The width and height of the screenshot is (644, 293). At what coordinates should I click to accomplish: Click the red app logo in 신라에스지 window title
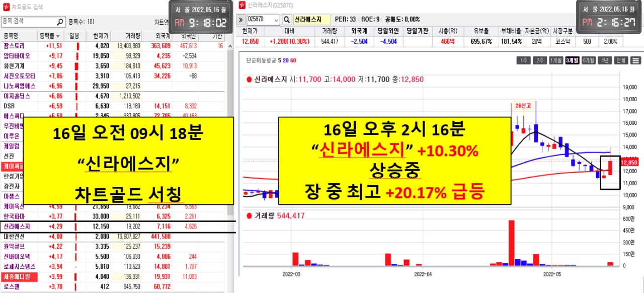click(242, 5)
